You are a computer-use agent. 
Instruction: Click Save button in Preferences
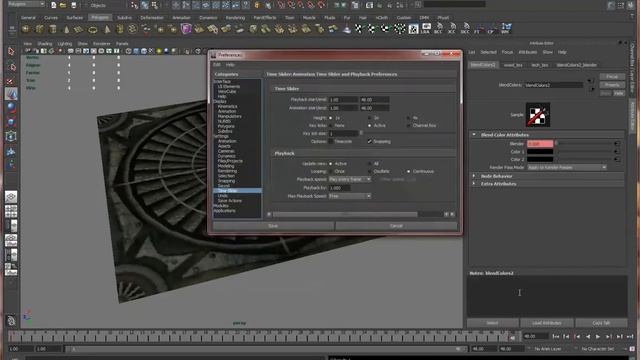click(273, 226)
